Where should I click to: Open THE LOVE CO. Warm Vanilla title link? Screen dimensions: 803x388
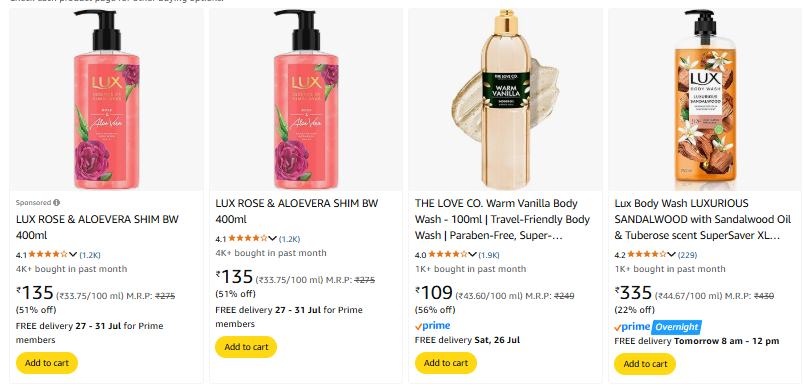click(x=502, y=220)
